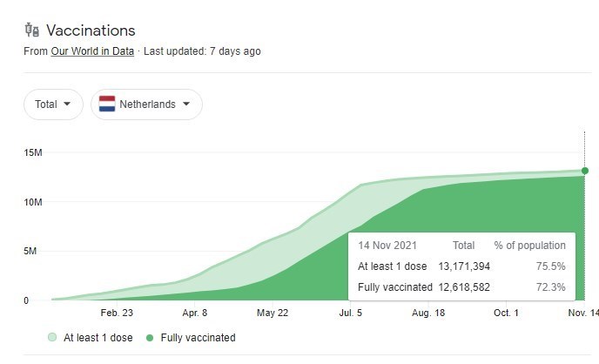The image size is (599, 364).
Task: Click the dark green Fully vaccinated dot
Action: [x=151, y=338]
